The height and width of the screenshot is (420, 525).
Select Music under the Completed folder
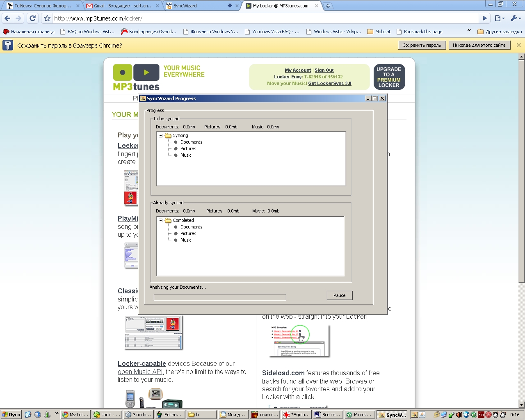tap(186, 240)
